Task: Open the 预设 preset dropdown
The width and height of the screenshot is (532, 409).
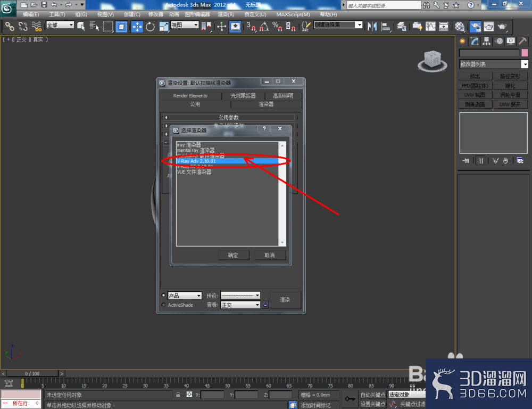Action: 240,296
